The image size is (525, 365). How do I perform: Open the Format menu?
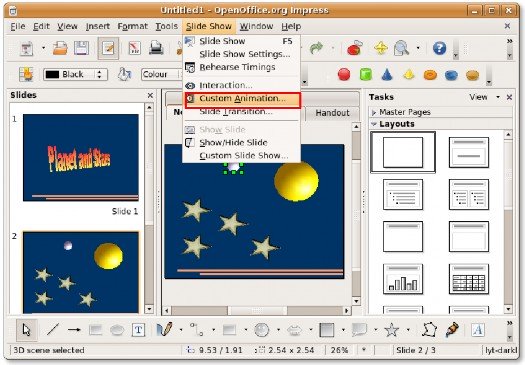pos(132,26)
